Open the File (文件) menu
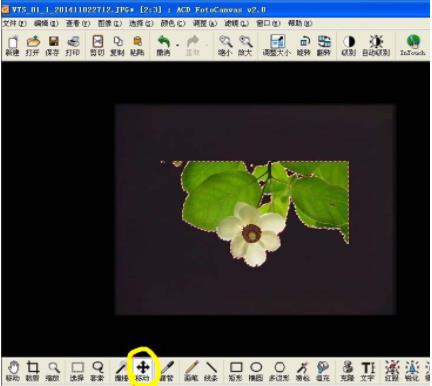This screenshot has height=386, width=432. pos(15,23)
